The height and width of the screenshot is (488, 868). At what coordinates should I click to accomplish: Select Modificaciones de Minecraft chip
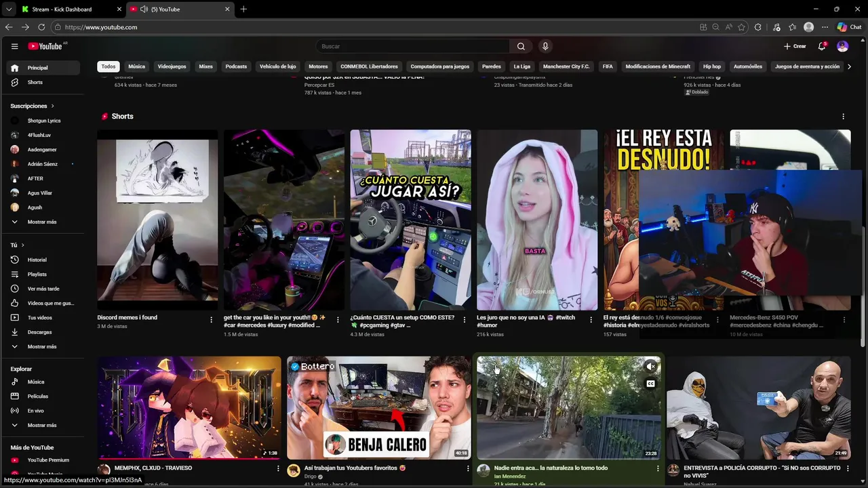pos(658,66)
